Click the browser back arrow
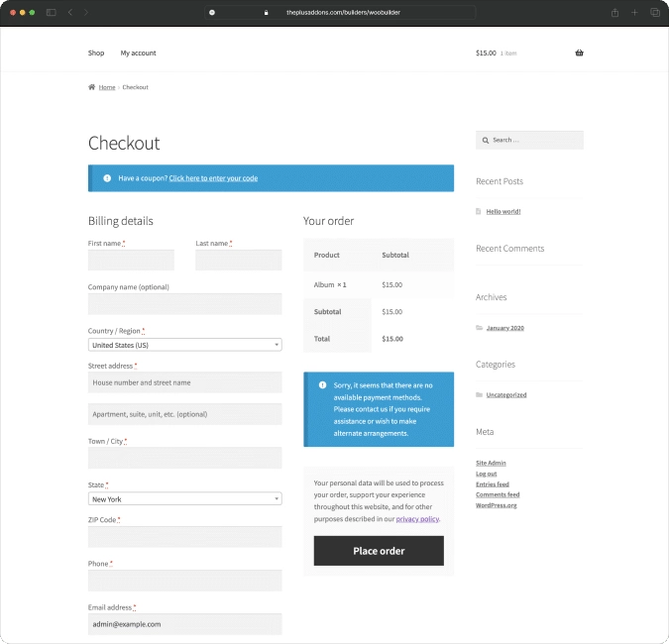 tap(69, 12)
